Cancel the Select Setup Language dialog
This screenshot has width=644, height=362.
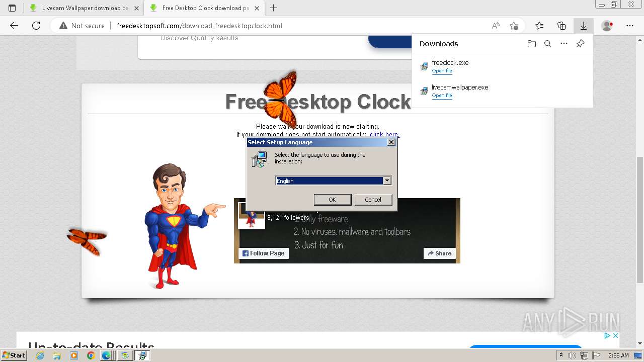pyautogui.click(x=373, y=200)
